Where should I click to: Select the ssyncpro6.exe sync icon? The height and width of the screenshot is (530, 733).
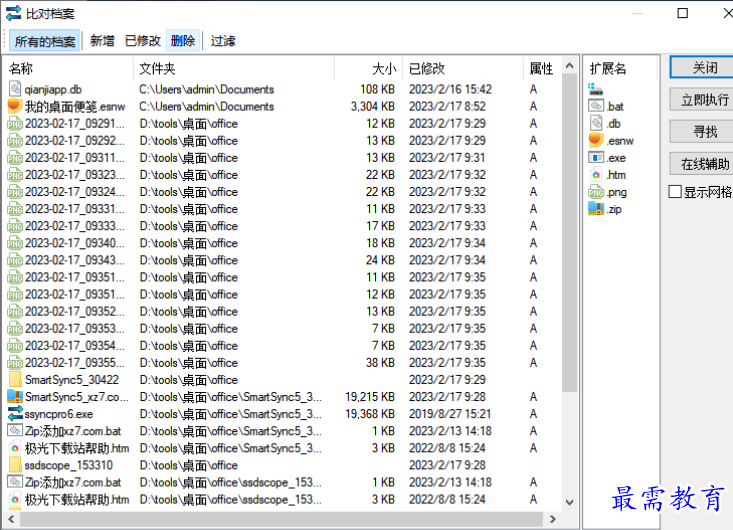click(x=15, y=414)
